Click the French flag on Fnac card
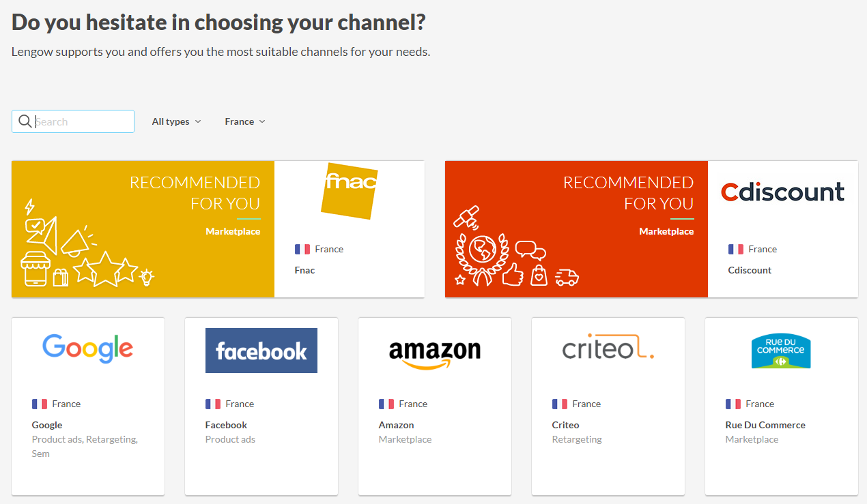The height and width of the screenshot is (504, 867). click(x=302, y=249)
